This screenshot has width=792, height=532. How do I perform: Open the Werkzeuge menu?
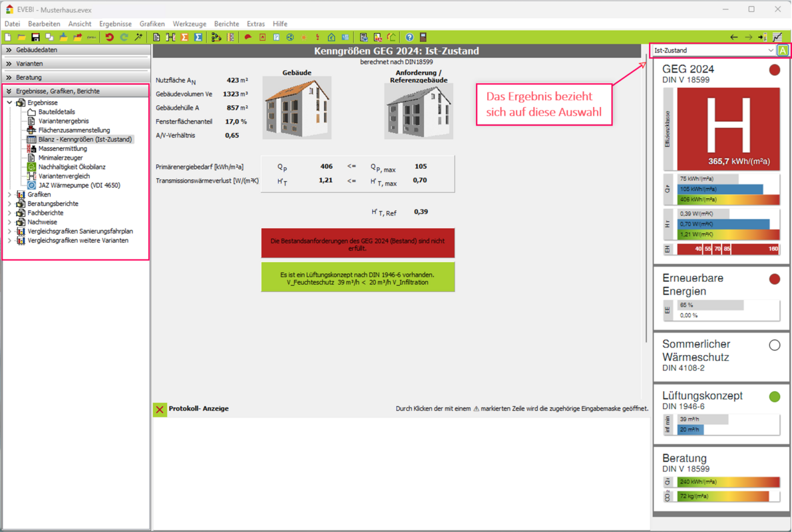(189, 24)
